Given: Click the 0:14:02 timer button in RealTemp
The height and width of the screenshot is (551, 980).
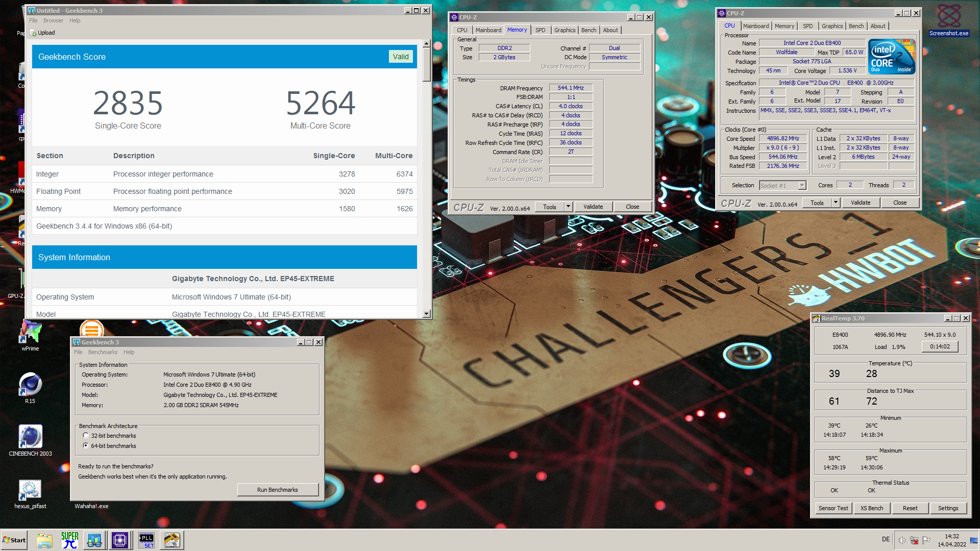Looking at the screenshot, I should (940, 346).
